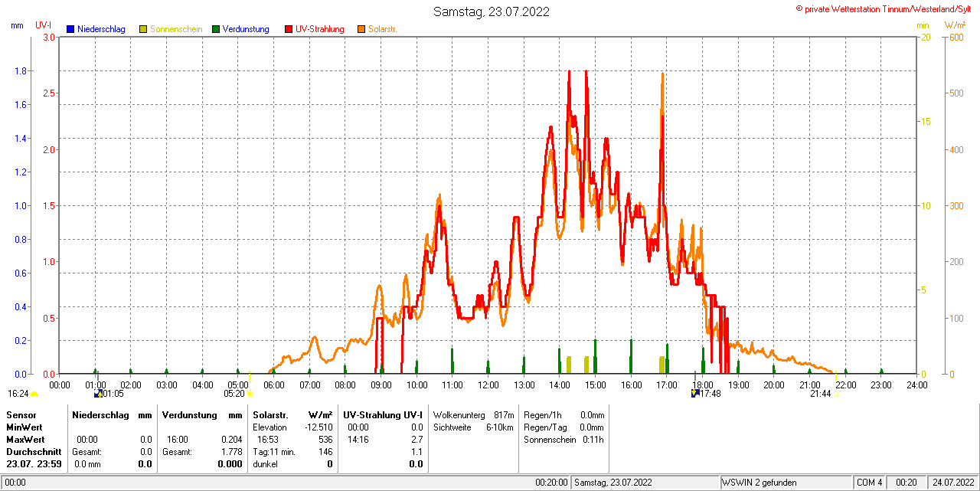Click the yellow Sonnenschein legend square
The width and height of the screenshot is (980, 491).
[x=143, y=29]
